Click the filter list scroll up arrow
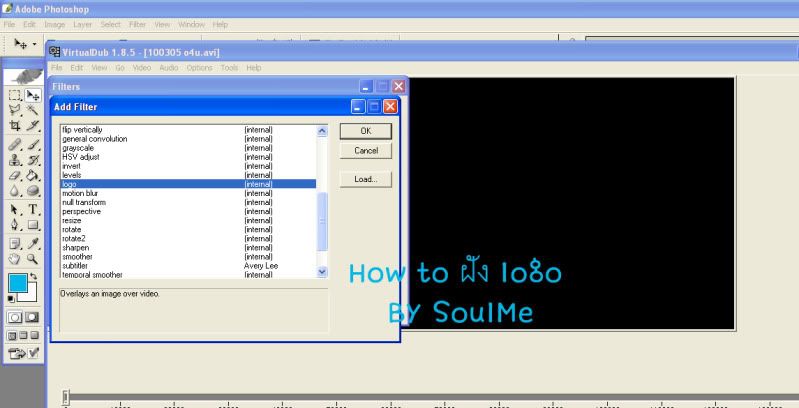Image resolution: width=799 pixels, height=408 pixels. click(322, 131)
